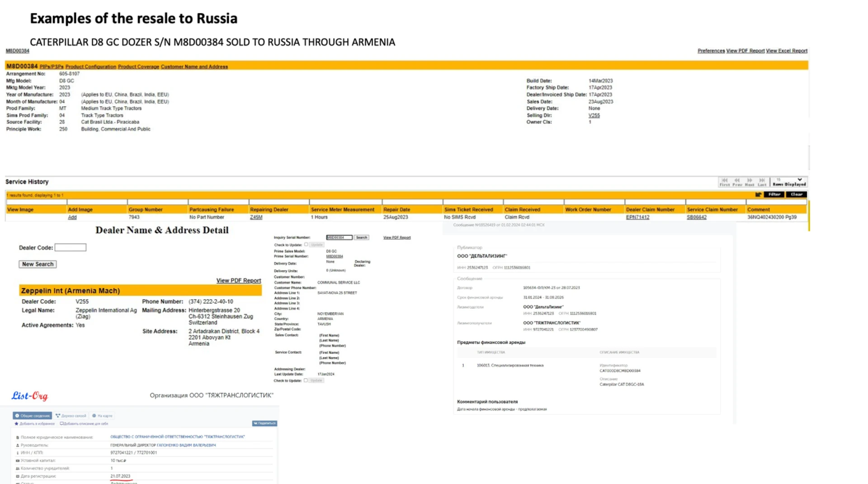
Task: Open the Дерево связей tree tab
Action: pyautogui.click(x=71, y=416)
